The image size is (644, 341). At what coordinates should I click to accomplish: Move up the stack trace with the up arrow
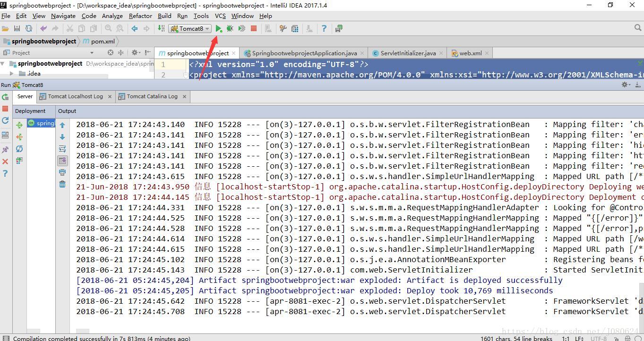[62, 125]
